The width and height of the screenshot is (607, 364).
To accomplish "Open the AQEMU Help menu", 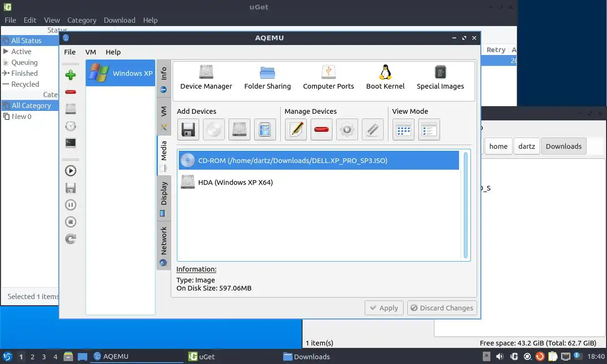I will click(113, 52).
